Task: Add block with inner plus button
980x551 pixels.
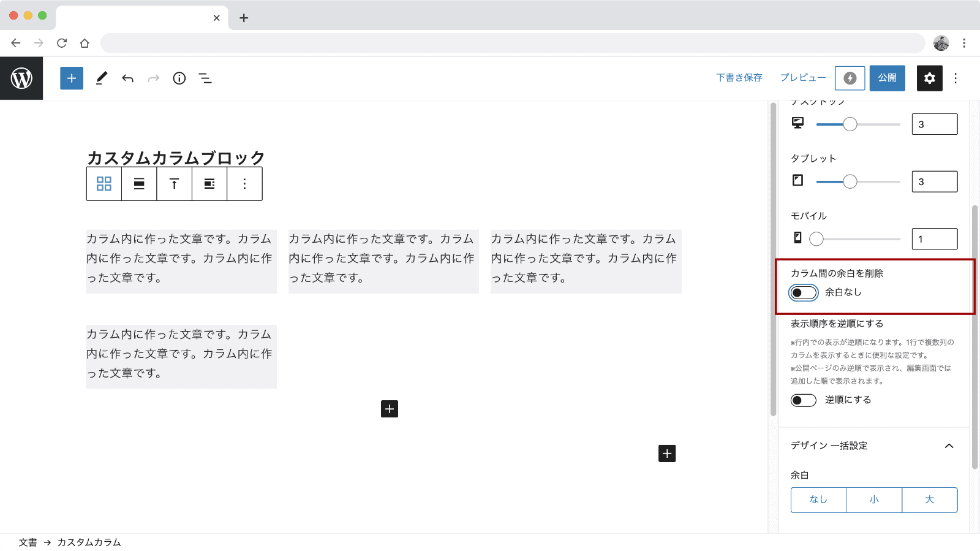Action: tap(390, 409)
